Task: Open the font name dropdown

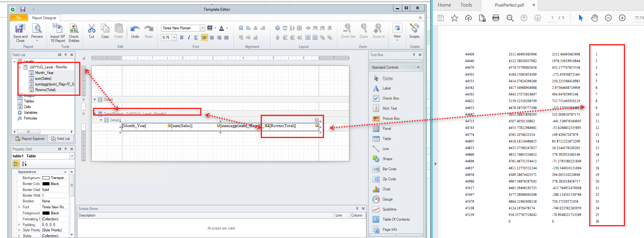Action: pos(203,28)
